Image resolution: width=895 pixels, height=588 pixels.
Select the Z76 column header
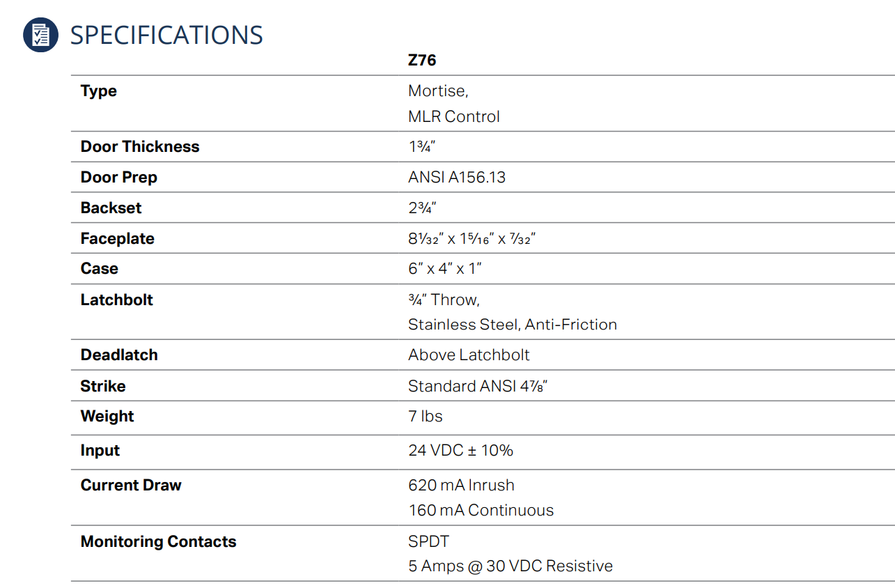422,61
